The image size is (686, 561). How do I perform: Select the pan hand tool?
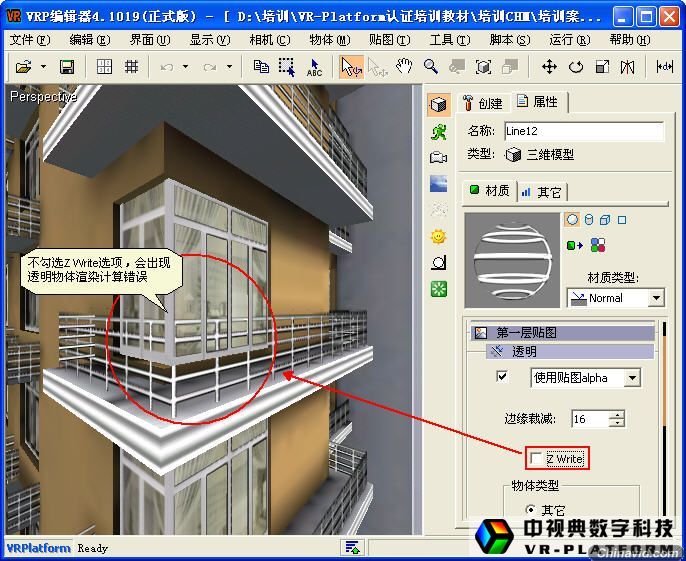click(x=404, y=67)
